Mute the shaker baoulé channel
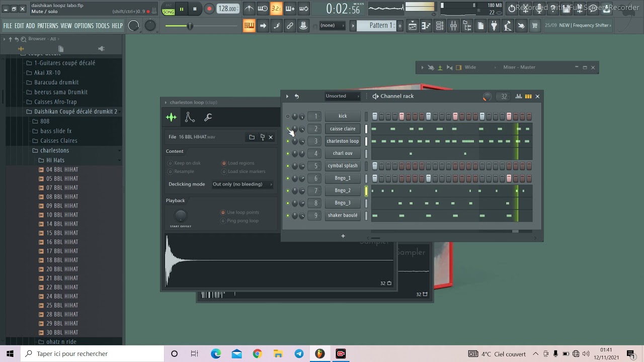Viewport: 644px width, 362px height. point(288,216)
